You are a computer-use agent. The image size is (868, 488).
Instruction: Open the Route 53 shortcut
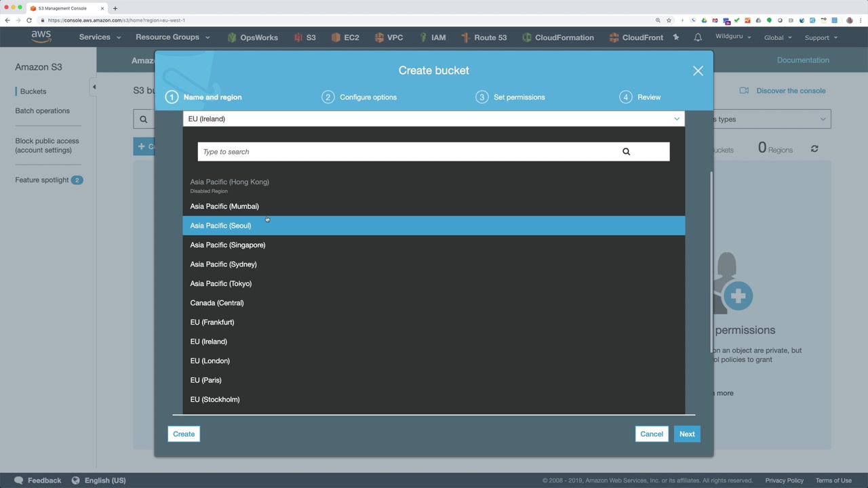(484, 37)
